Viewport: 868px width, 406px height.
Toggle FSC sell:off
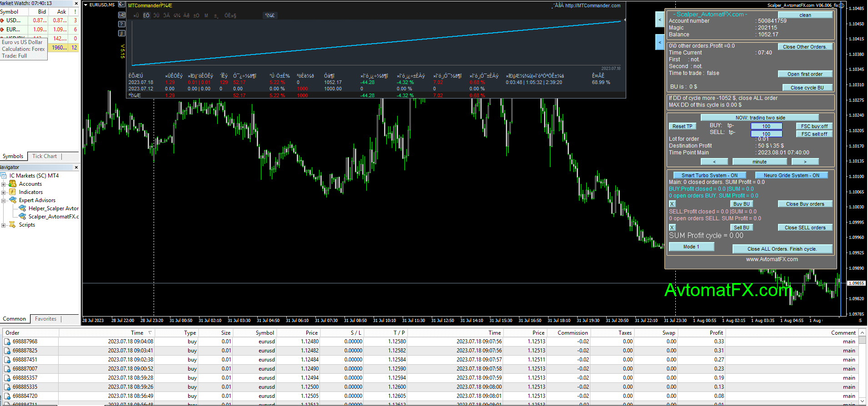pos(814,134)
